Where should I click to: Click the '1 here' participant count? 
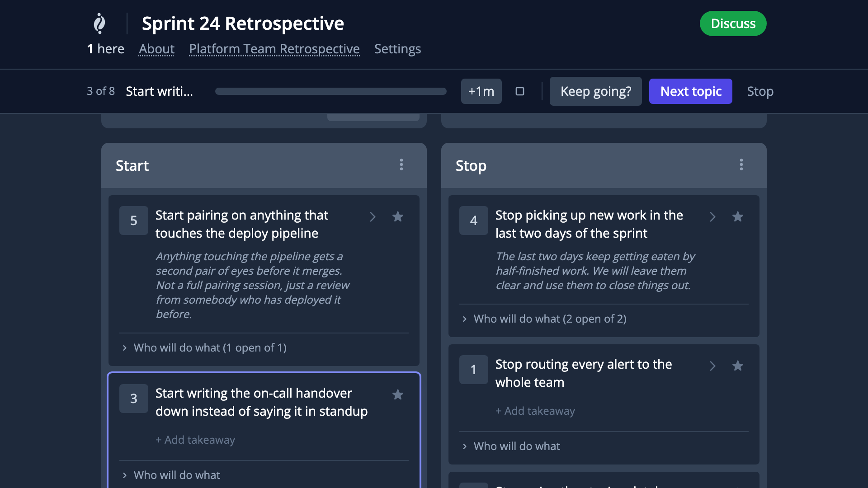click(106, 49)
